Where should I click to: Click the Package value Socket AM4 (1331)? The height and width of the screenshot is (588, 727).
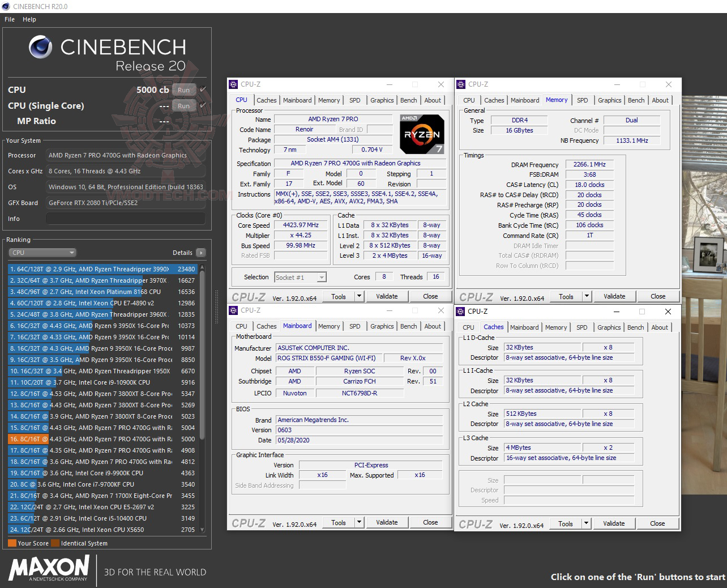pos(333,139)
